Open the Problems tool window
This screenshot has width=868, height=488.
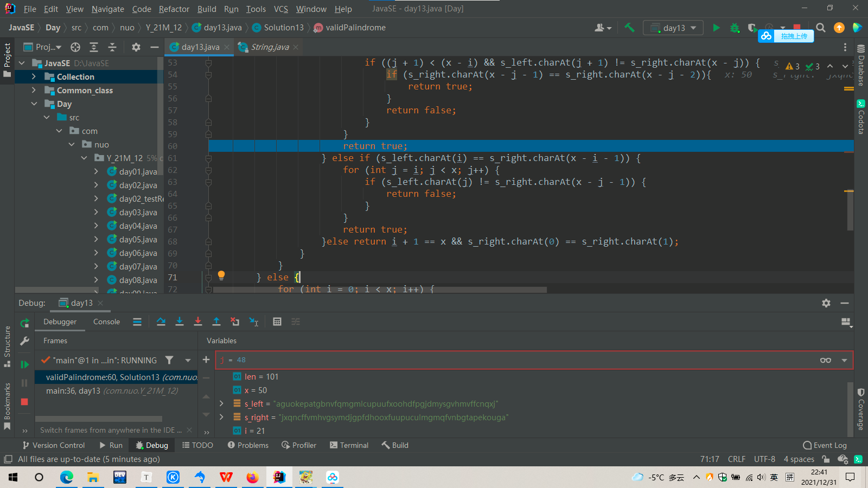(248, 445)
